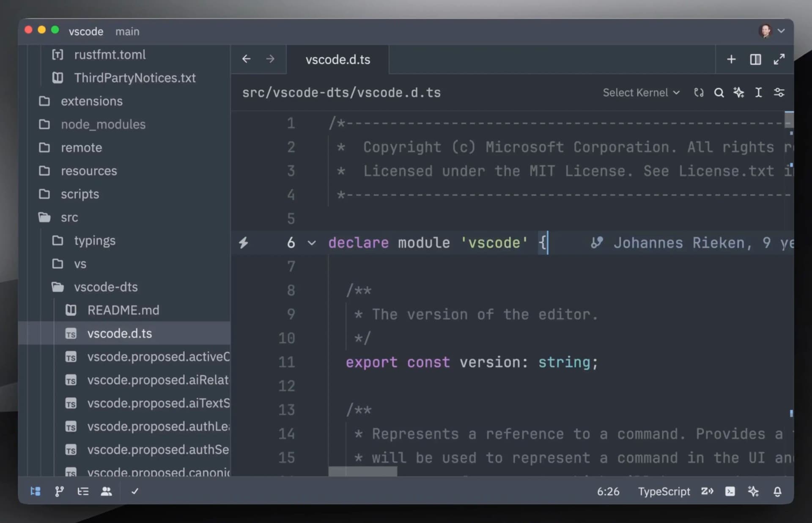Click the TypeScript language indicator
Screen dimensions: 812x523
pyautogui.click(x=664, y=491)
